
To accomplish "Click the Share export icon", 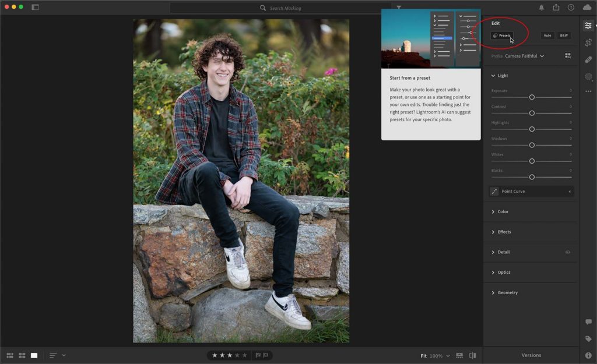I will coord(556,8).
